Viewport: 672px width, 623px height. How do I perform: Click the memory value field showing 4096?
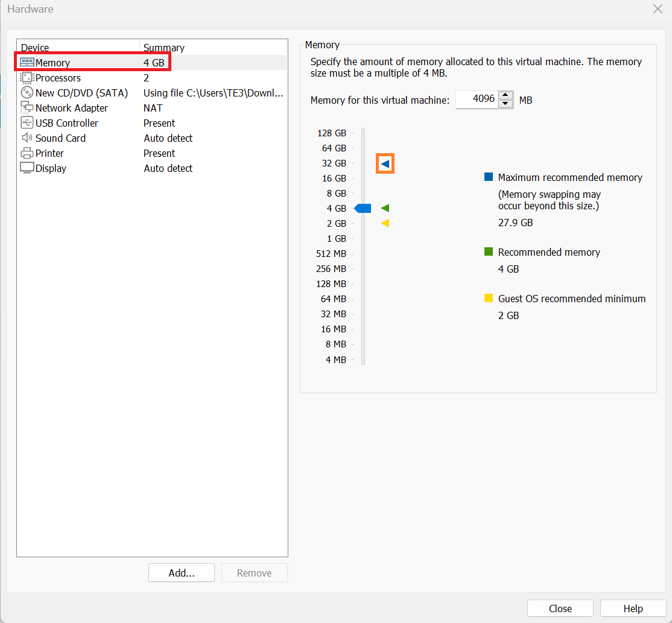pyautogui.click(x=477, y=100)
